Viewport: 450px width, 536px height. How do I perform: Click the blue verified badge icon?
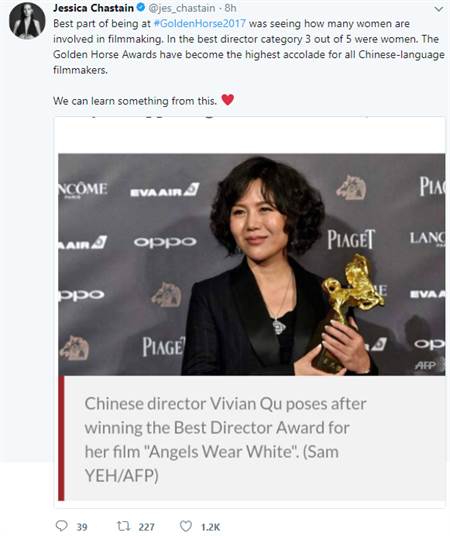(141, 8)
